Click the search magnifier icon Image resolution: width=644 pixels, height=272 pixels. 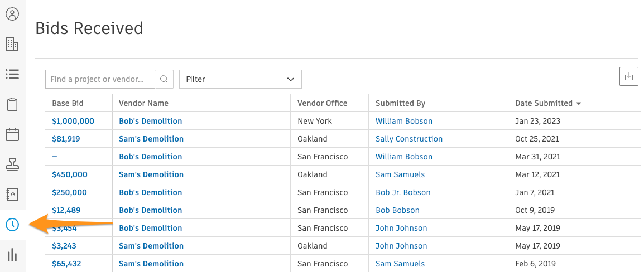(164, 79)
